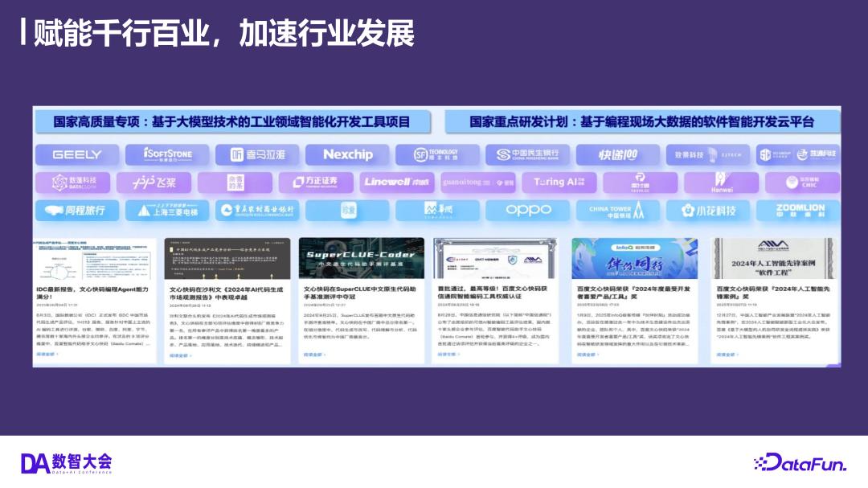Select the 数澜科技 DataCloak logo
Viewport: 868px width, 488px height.
tap(73, 182)
